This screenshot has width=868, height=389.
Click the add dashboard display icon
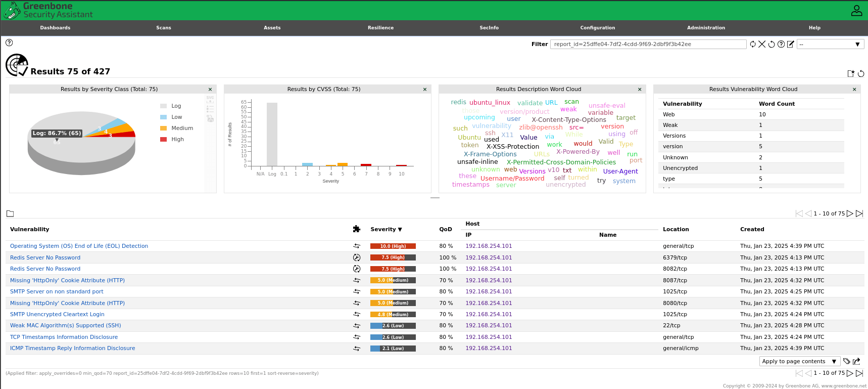tap(851, 73)
